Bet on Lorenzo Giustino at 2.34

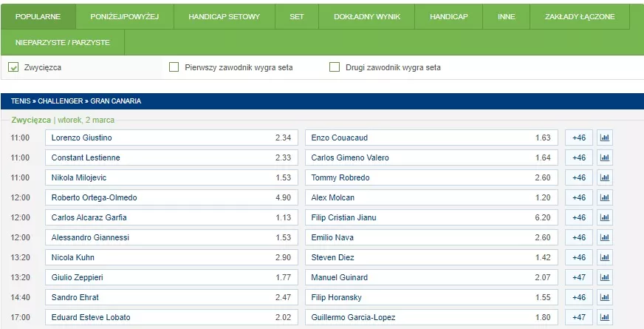[x=171, y=138]
